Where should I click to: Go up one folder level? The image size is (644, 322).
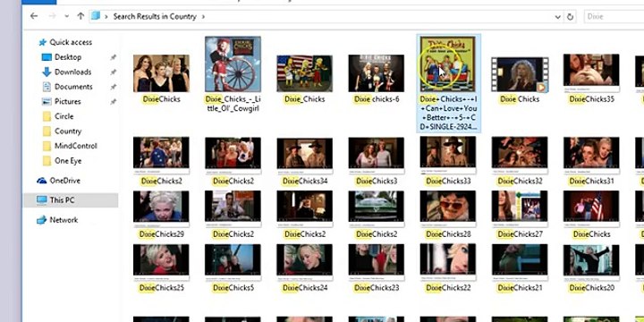(80, 16)
